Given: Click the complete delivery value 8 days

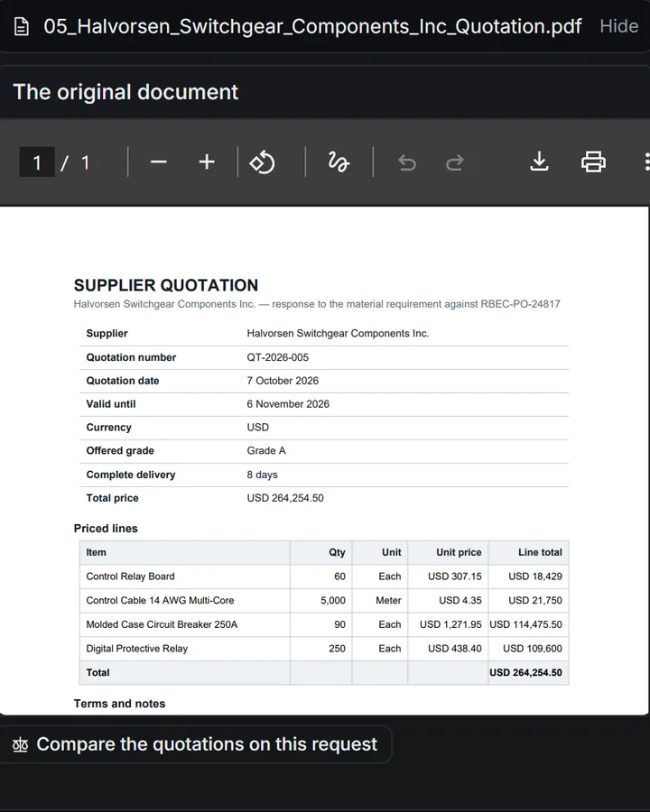Looking at the screenshot, I should click(263, 475).
